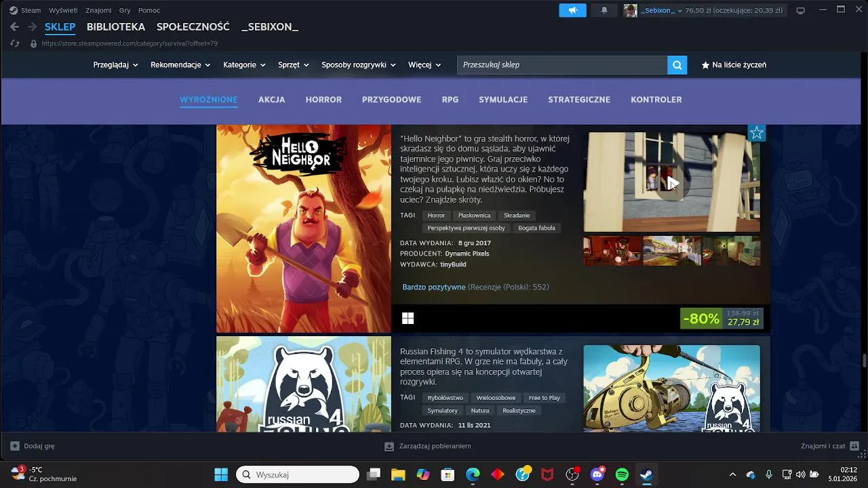Click the announcements megaphone icon

point(572,10)
